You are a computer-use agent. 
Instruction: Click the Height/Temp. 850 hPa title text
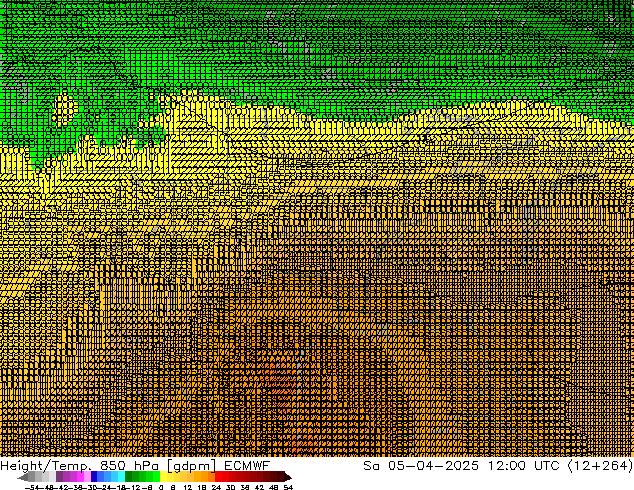pyautogui.click(x=79, y=466)
